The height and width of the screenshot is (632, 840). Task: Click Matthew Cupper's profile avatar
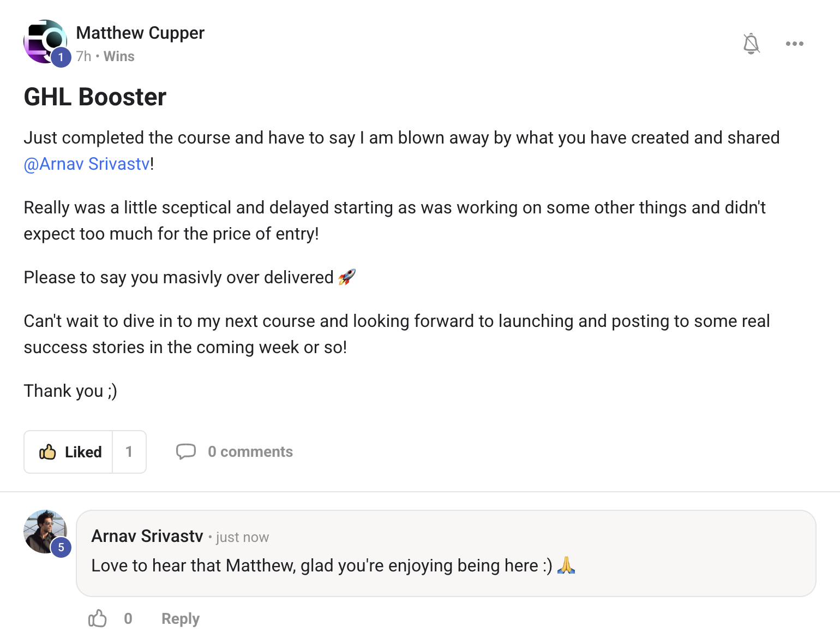point(44,40)
